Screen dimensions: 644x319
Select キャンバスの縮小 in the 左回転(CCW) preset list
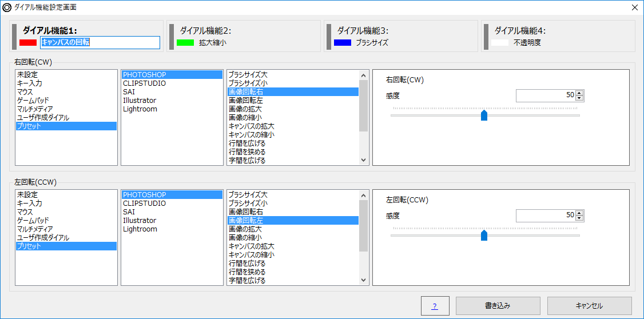click(x=293, y=254)
